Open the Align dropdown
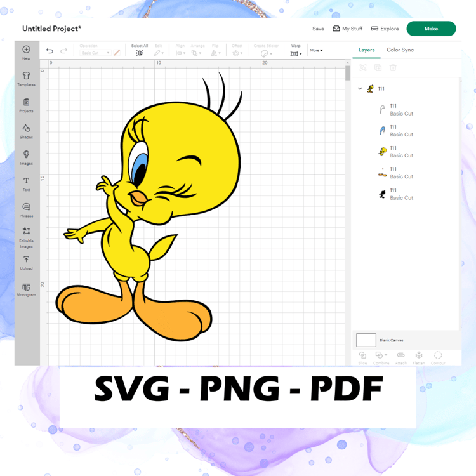Screen dimensions: 476x476 180,53
